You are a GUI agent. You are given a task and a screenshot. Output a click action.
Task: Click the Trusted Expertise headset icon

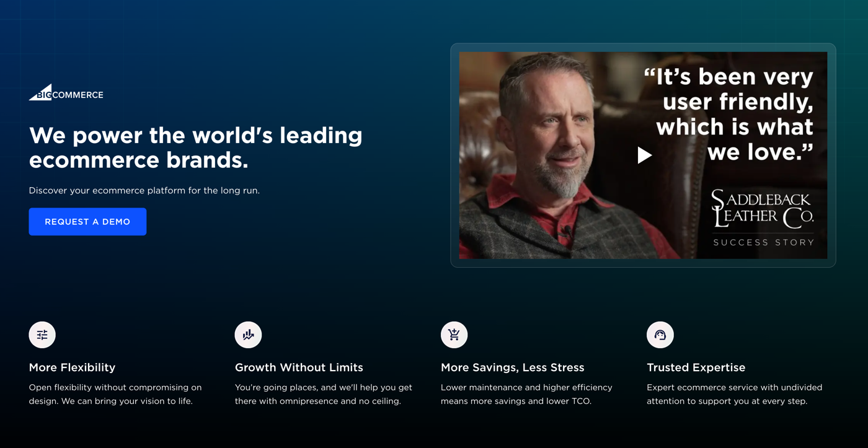660,335
